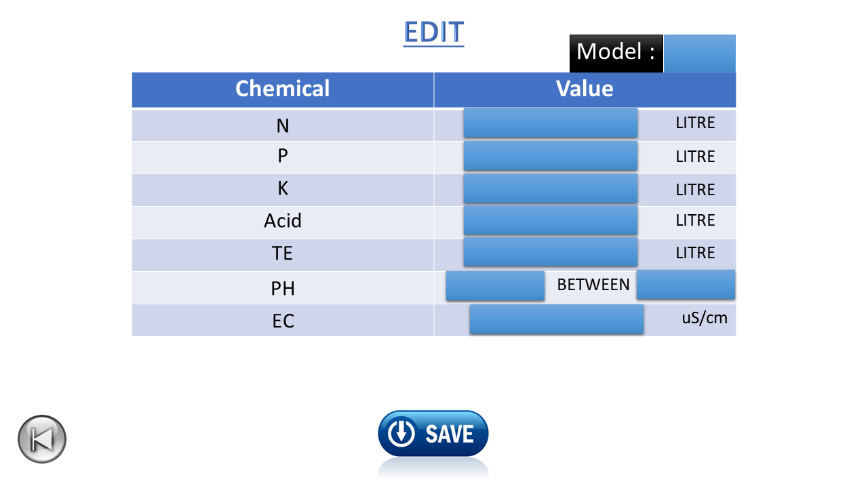Select the TE litre value field
The width and height of the screenshot is (868, 488).
click(551, 251)
